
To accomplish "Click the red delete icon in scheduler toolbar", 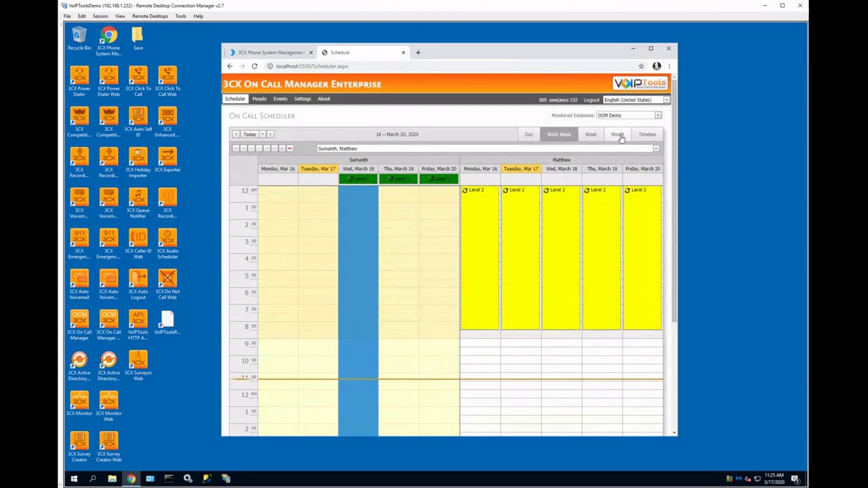I will click(290, 148).
